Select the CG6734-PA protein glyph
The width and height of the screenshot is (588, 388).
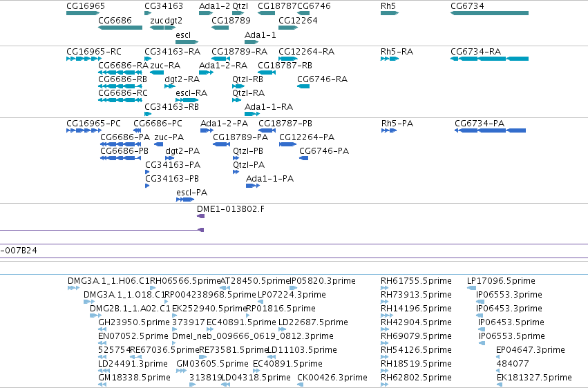click(490, 130)
